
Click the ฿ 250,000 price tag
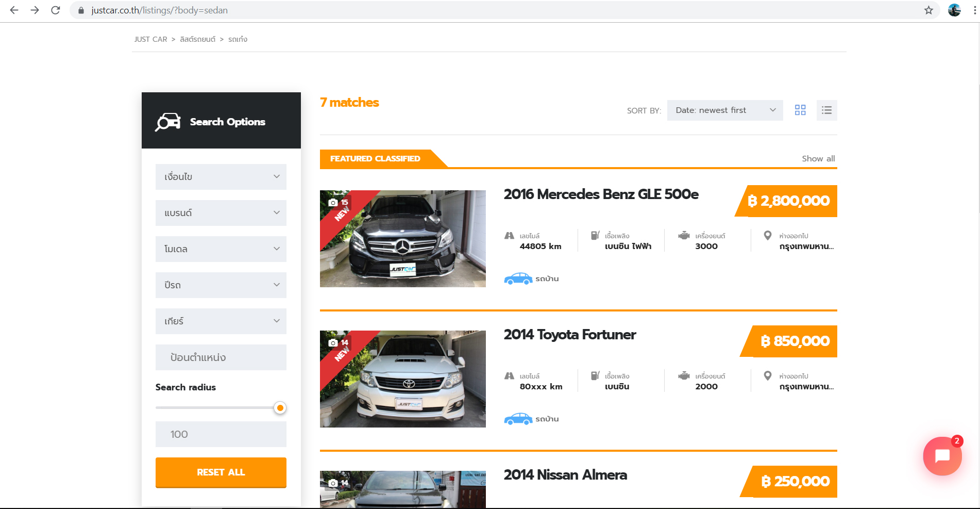click(x=789, y=482)
